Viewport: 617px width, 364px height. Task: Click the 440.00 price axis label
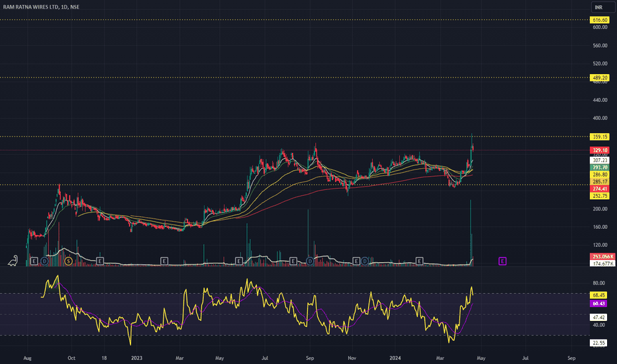pos(600,100)
